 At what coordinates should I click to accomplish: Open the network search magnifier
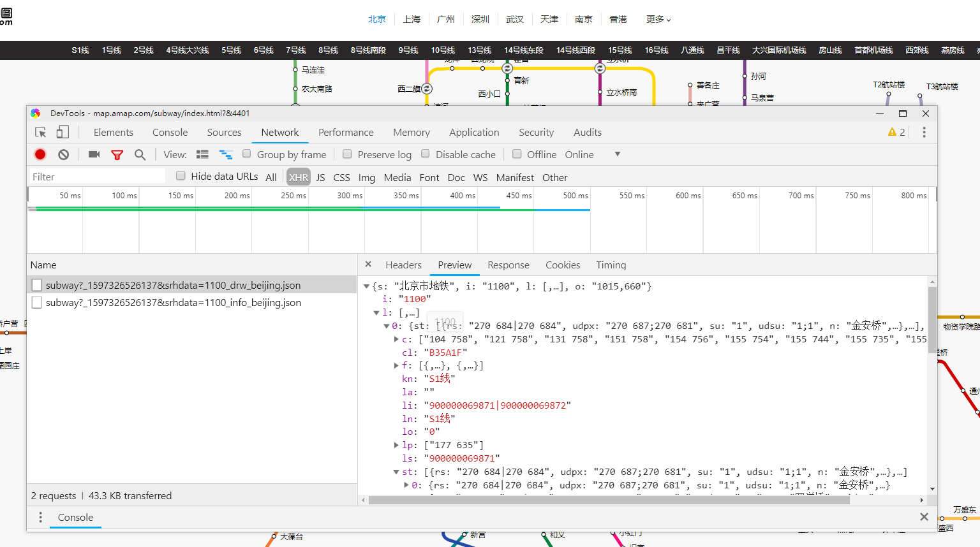click(x=140, y=154)
